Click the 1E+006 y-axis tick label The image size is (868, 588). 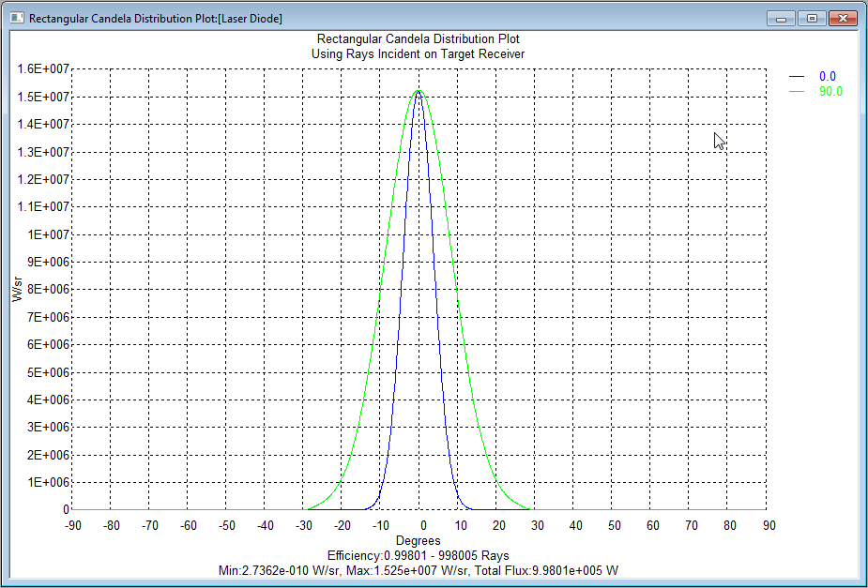(x=48, y=482)
